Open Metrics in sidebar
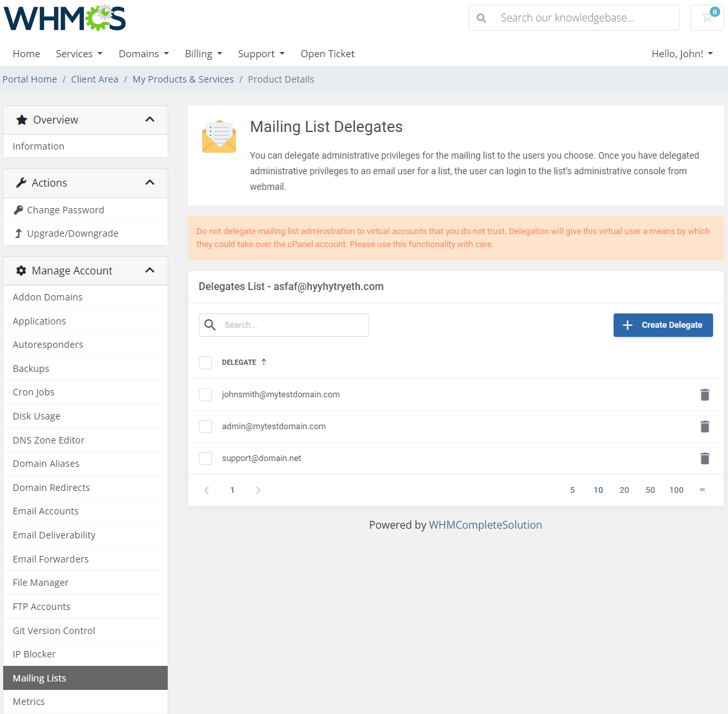 pyautogui.click(x=85, y=702)
